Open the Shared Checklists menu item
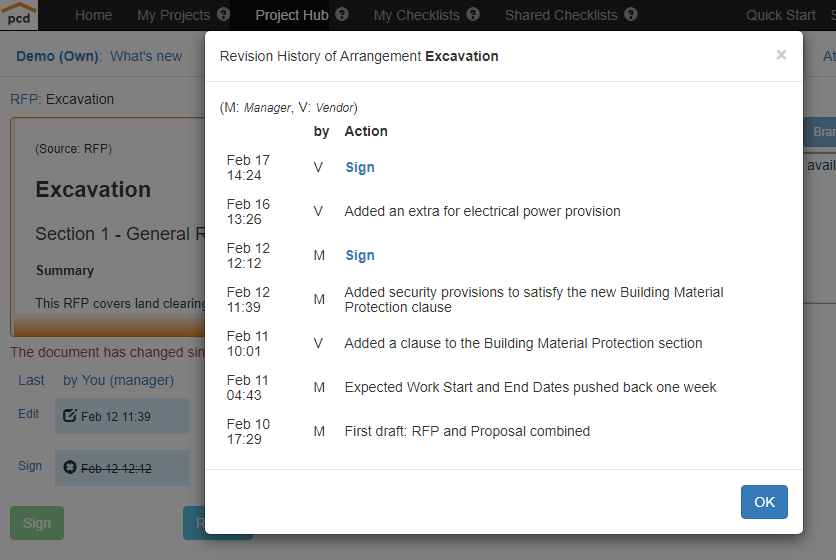Viewport: 836px width, 560px height. tap(561, 15)
